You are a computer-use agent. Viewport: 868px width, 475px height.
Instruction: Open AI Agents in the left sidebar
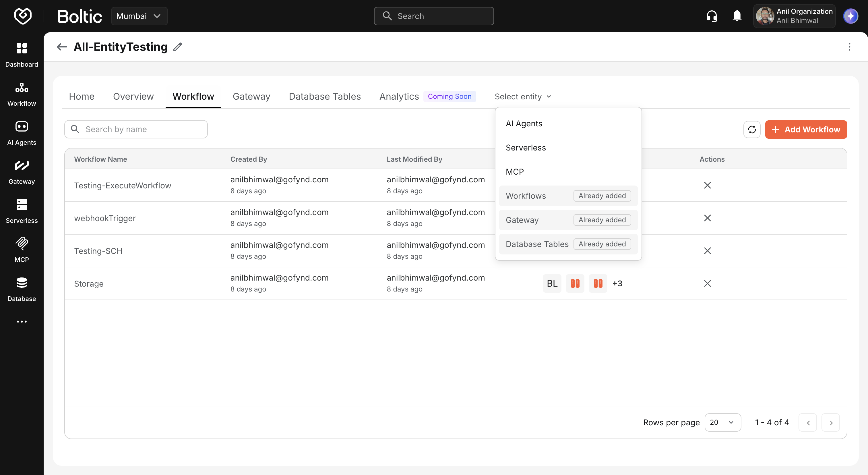(x=22, y=133)
